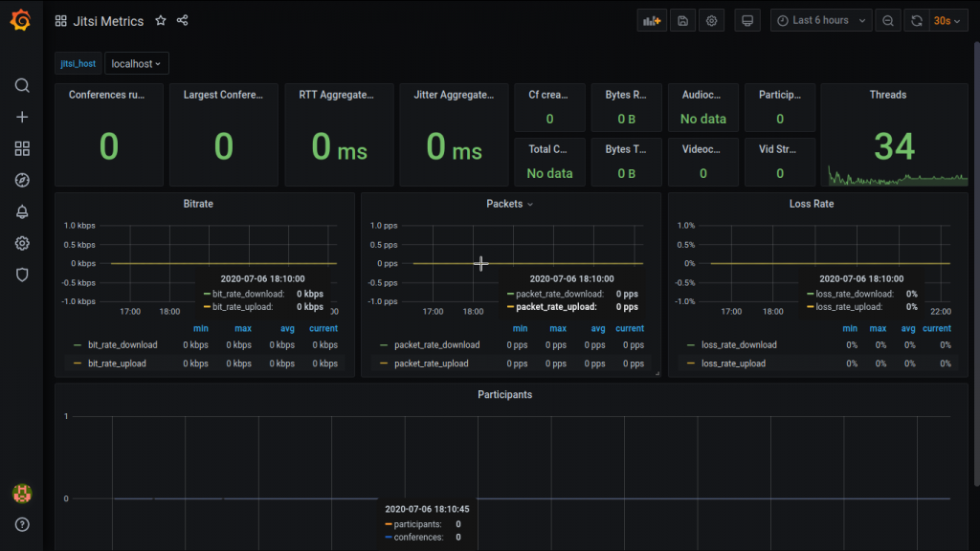Open the Conferences running panel title menu
The height and width of the screenshot is (551, 980).
[106, 95]
